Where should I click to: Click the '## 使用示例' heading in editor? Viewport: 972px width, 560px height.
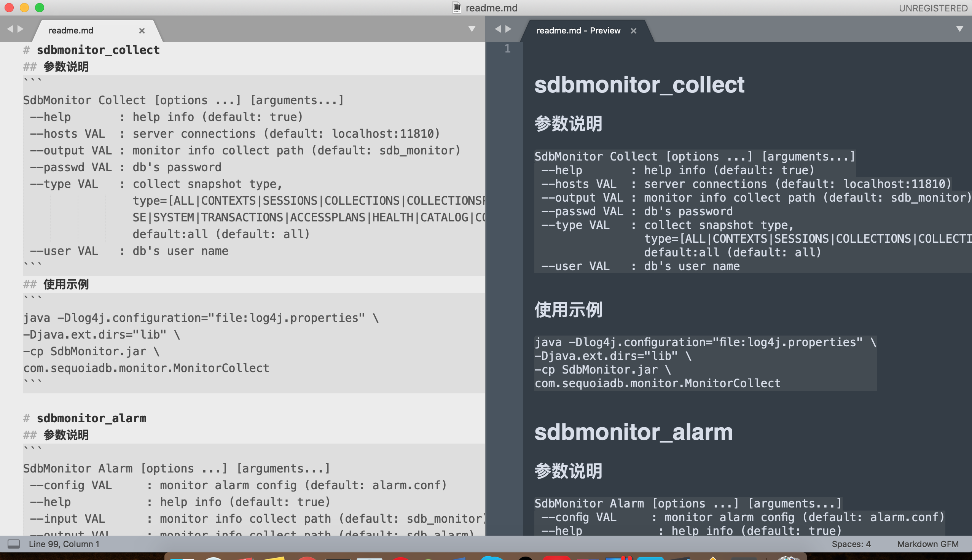(x=56, y=284)
